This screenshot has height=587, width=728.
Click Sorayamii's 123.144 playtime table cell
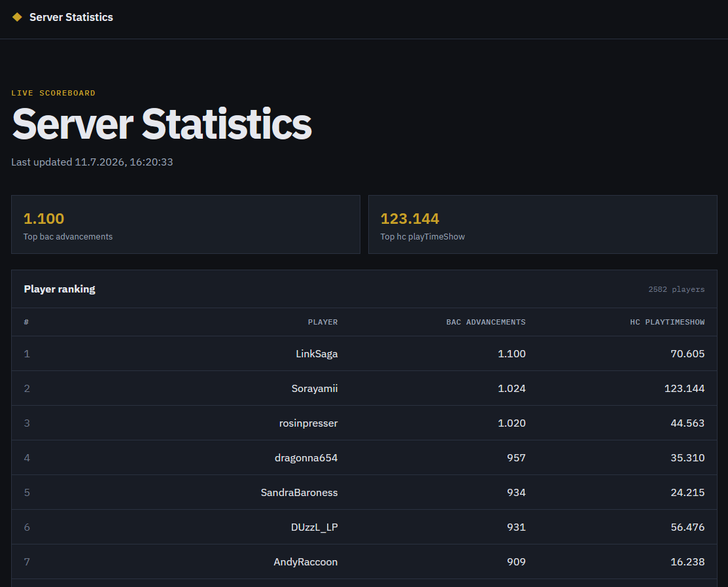(x=684, y=388)
